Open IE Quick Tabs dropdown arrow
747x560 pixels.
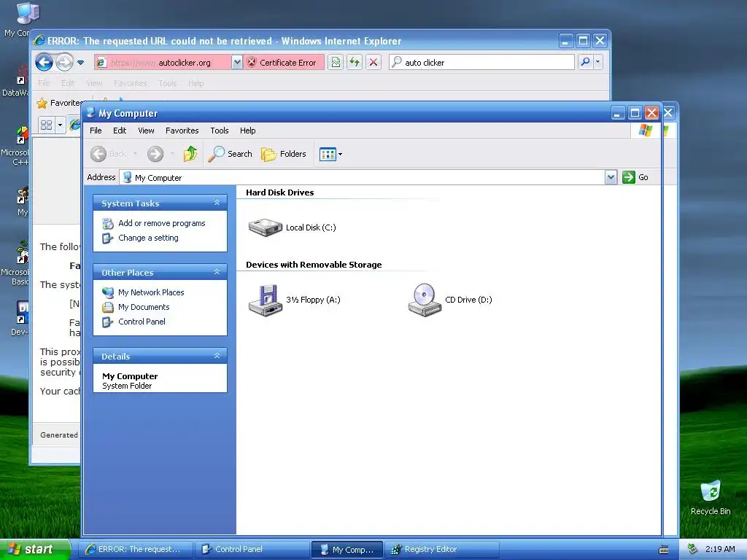coord(60,125)
